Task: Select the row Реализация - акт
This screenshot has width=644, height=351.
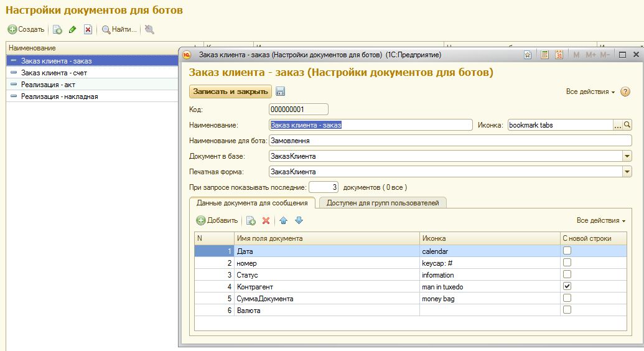Action: coord(93,85)
